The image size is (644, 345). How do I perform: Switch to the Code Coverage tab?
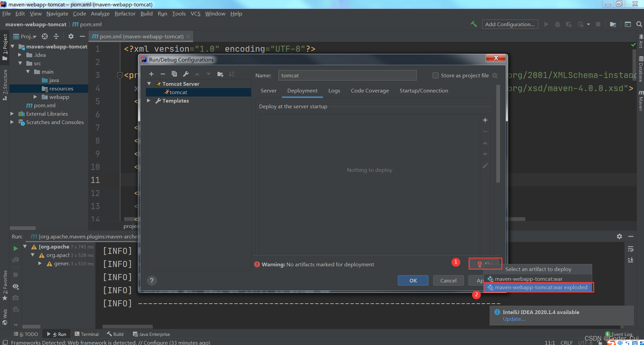point(370,90)
